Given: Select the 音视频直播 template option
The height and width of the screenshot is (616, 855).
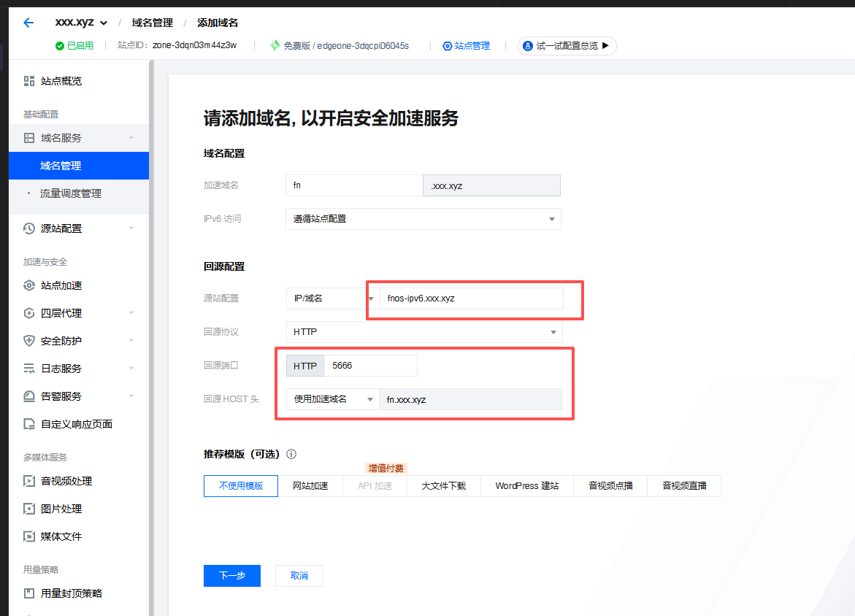Looking at the screenshot, I should pos(684,485).
